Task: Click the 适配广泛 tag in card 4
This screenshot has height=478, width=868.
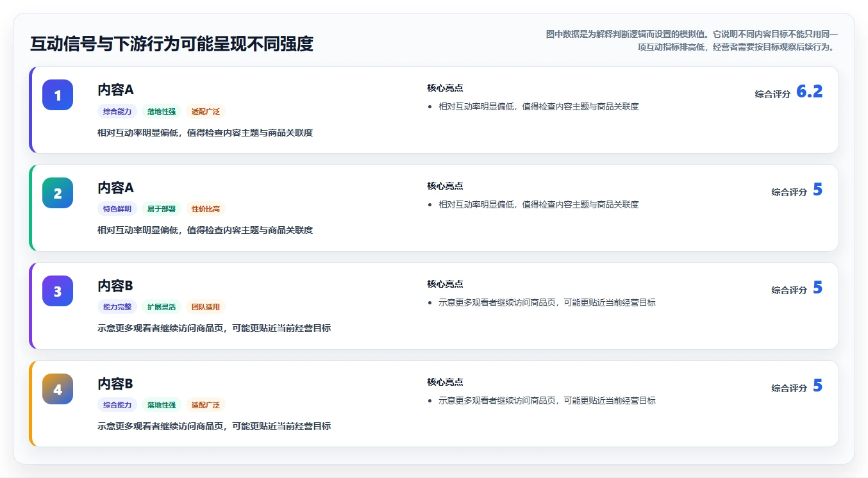Action: point(206,405)
